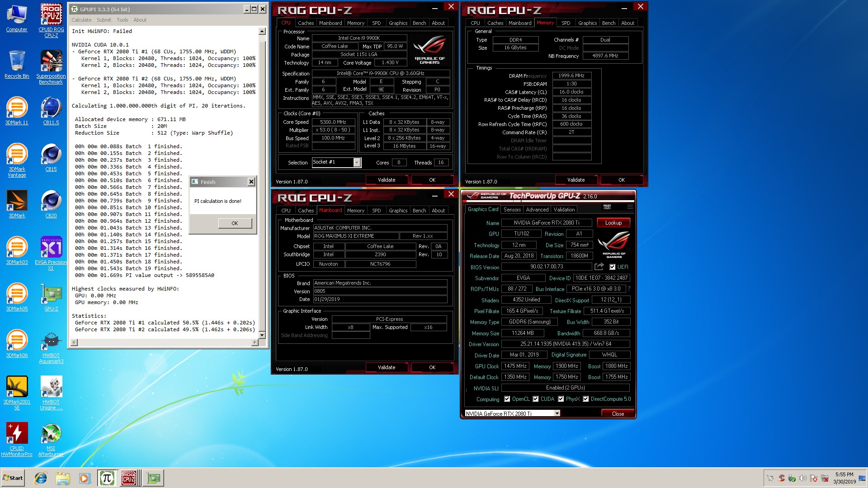The width and height of the screenshot is (868, 488).
Task: Click GPUPI log scroll up arrow
Action: 262,31
